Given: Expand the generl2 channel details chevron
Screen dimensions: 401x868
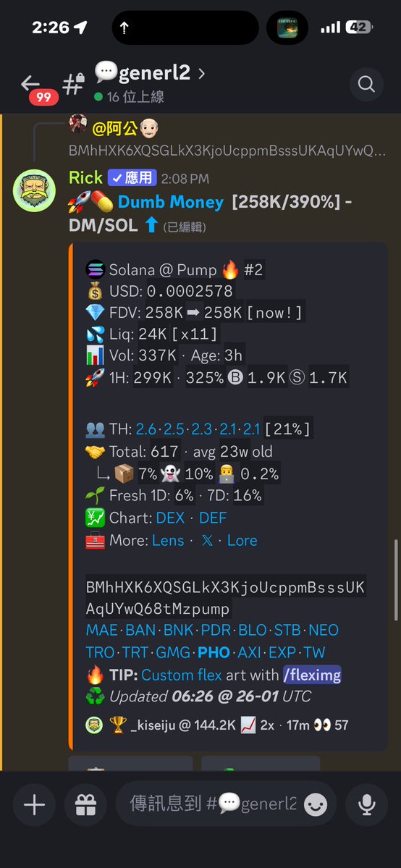Looking at the screenshot, I should (201, 72).
